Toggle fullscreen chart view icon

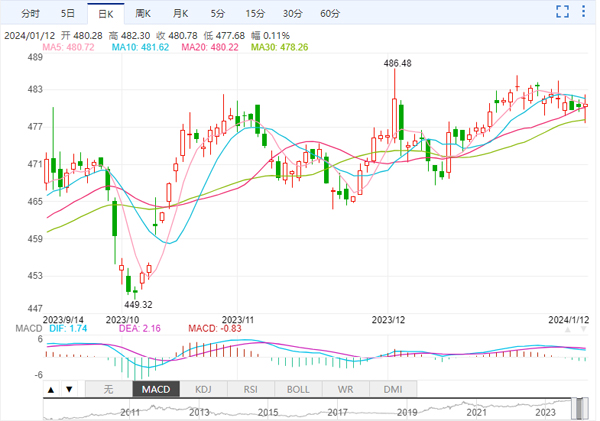pyautogui.click(x=562, y=11)
